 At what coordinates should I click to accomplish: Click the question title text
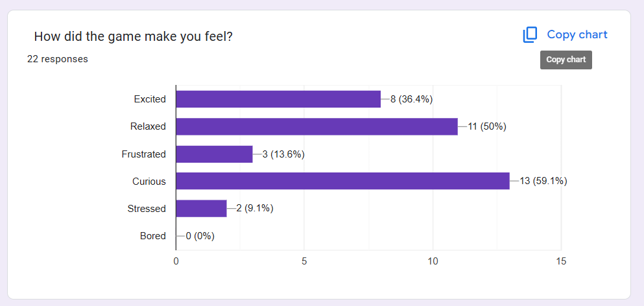133,36
